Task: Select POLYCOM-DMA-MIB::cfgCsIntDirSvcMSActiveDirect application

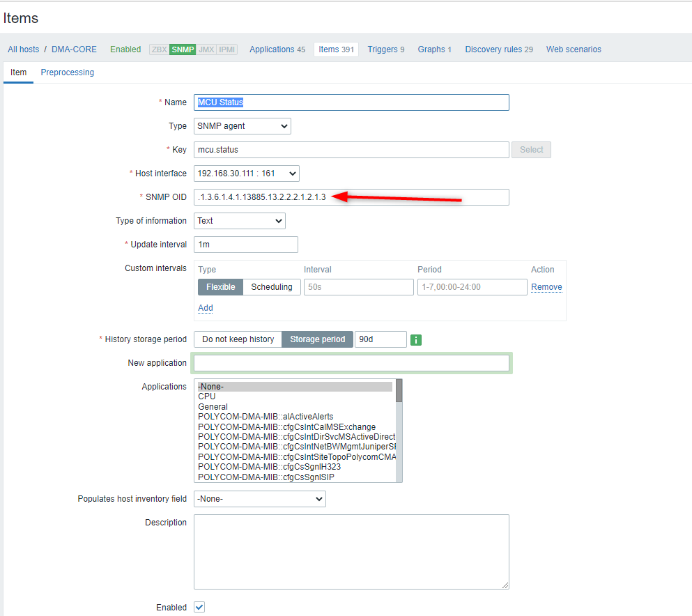Action: pos(296,437)
